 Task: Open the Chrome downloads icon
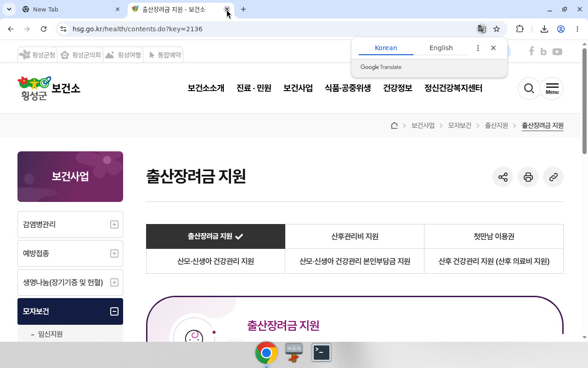pos(544,29)
